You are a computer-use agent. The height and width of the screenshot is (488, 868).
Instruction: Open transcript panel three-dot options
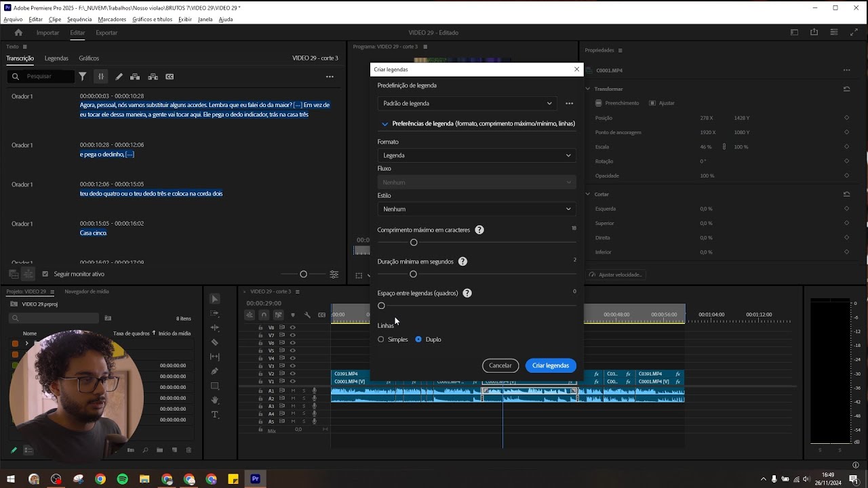click(330, 77)
